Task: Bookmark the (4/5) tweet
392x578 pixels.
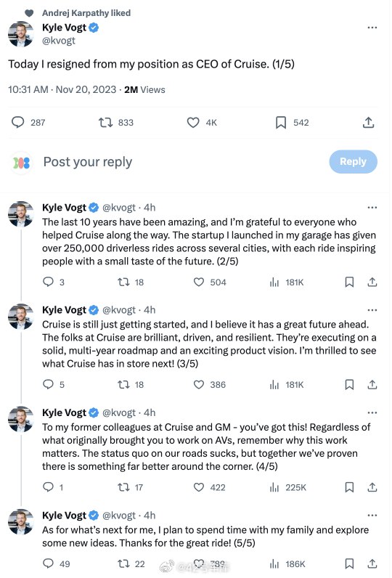Action: [349, 487]
